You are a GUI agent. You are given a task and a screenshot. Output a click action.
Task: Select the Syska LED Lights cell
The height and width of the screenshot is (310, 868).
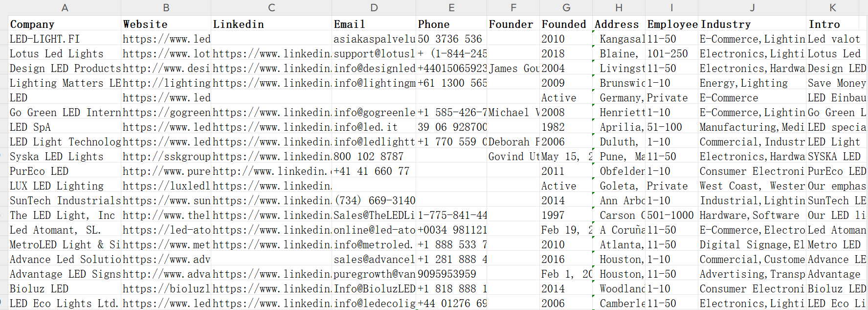coord(65,156)
